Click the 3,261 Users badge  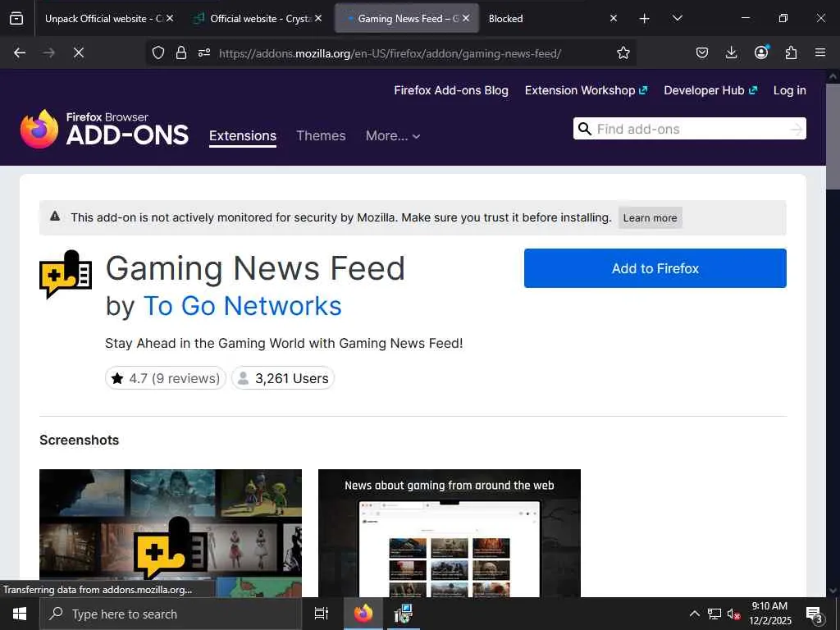tap(283, 378)
